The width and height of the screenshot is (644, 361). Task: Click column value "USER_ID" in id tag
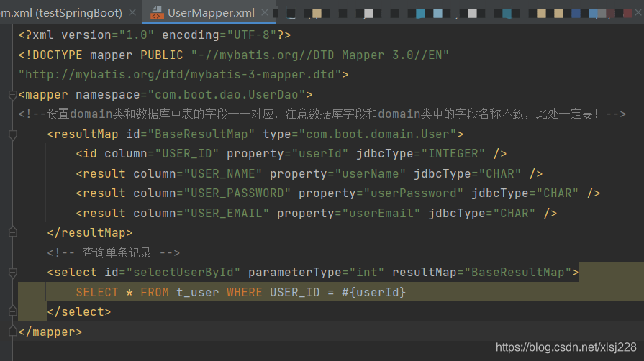pyautogui.click(x=187, y=154)
